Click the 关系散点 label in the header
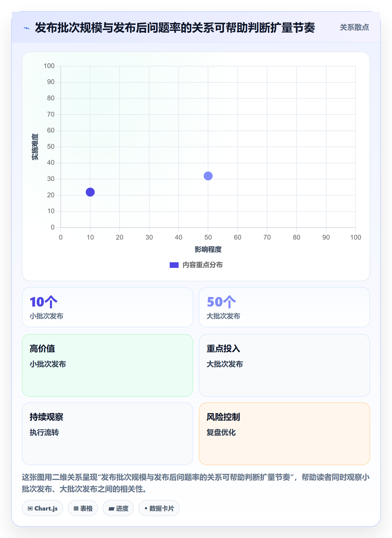The image size is (392, 538). (354, 27)
